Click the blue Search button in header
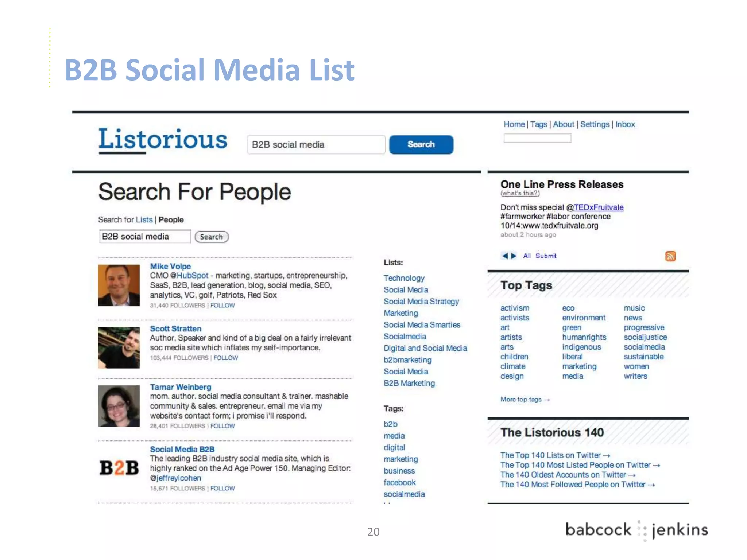 [x=421, y=144]
